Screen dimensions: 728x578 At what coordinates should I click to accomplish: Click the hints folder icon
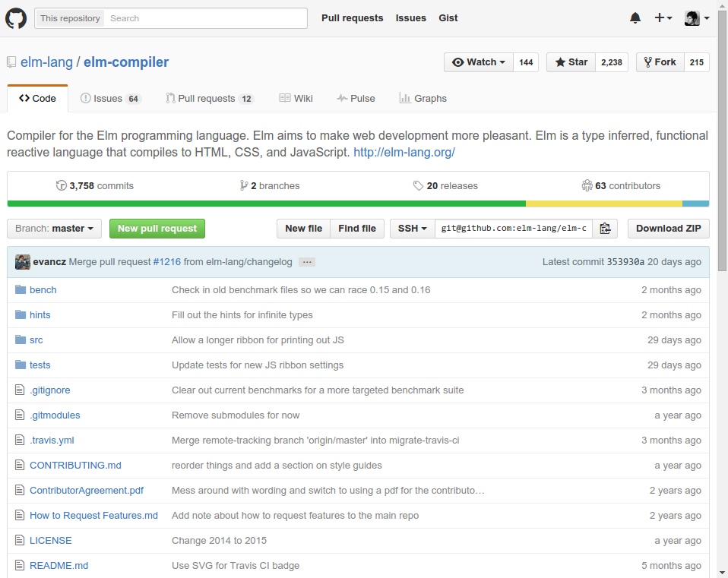(21, 314)
